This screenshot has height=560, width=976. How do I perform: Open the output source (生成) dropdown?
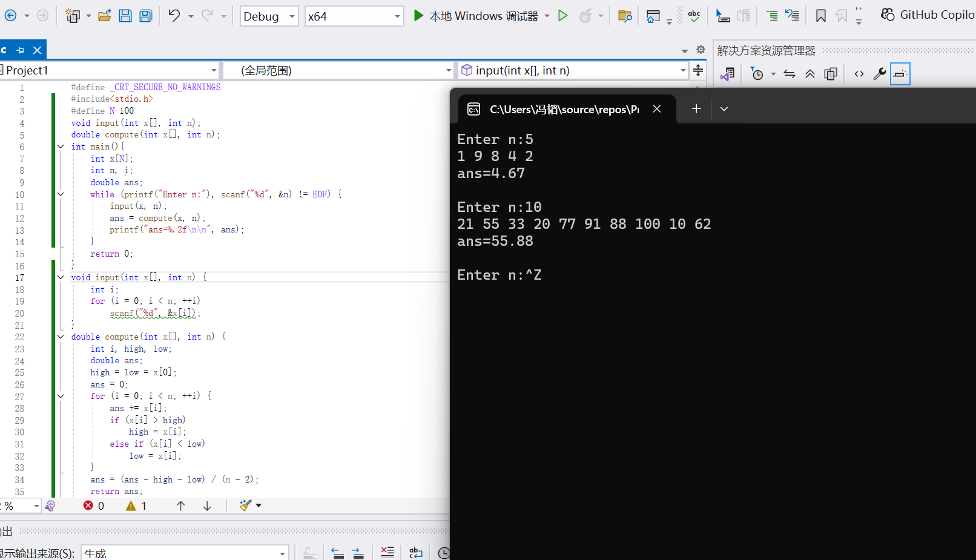click(185, 553)
